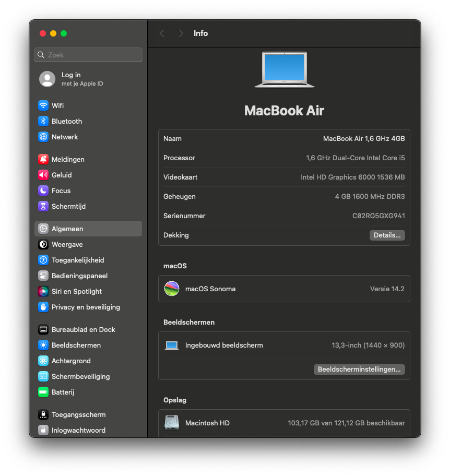Click the green full-screen window button
This screenshot has height=476, width=450.
click(64, 33)
